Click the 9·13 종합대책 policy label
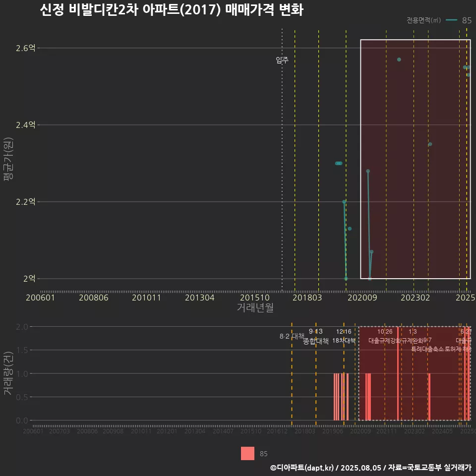The height and width of the screenshot is (476, 476). tap(316, 336)
